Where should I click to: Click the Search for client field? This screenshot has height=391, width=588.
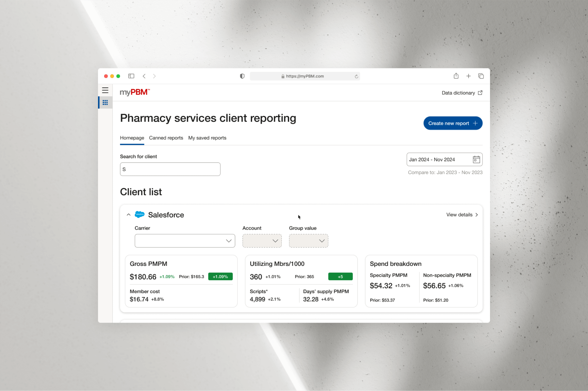(x=170, y=169)
